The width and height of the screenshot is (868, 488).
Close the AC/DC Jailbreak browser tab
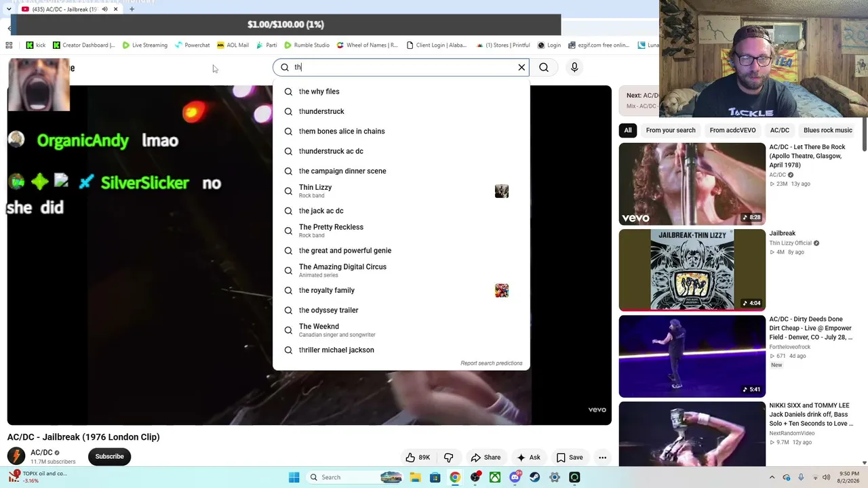(x=115, y=9)
